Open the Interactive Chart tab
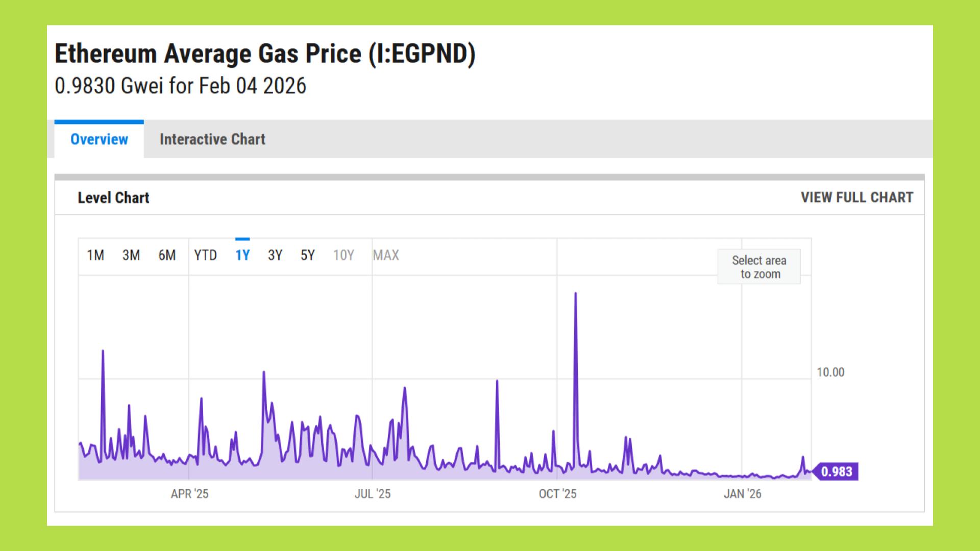The height and width of the screenshot is (551, 980). (x=212, y=139)
